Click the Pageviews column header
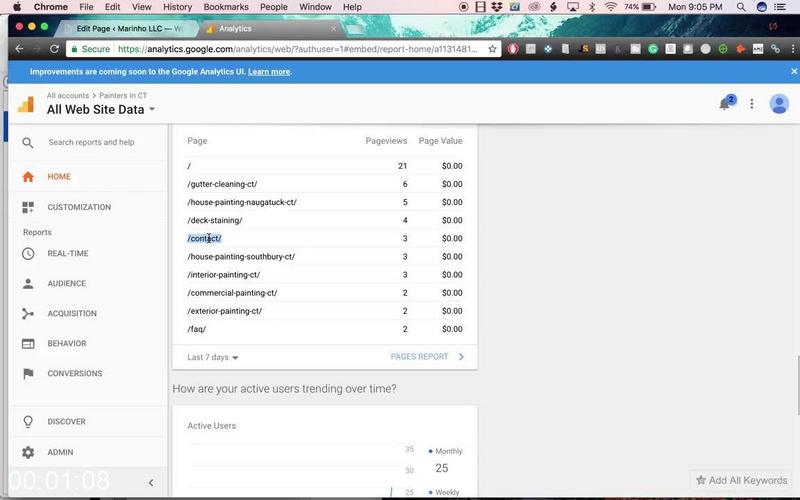Image resolution: width=800 pixels, height=500 pixels. [386, 141]
